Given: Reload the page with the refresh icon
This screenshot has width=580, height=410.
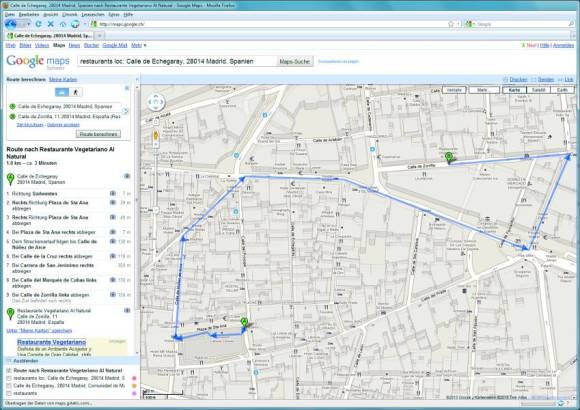Looking at the screenshot, I should tap(38, 24).
